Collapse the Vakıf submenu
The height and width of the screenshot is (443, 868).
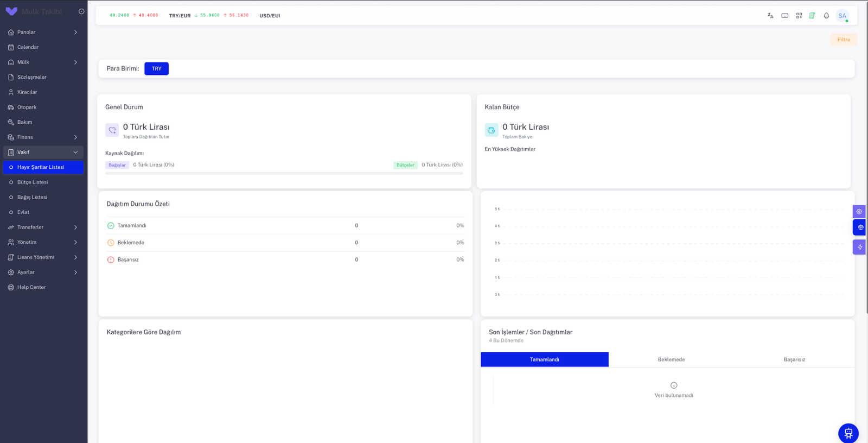tap(43, 153)
